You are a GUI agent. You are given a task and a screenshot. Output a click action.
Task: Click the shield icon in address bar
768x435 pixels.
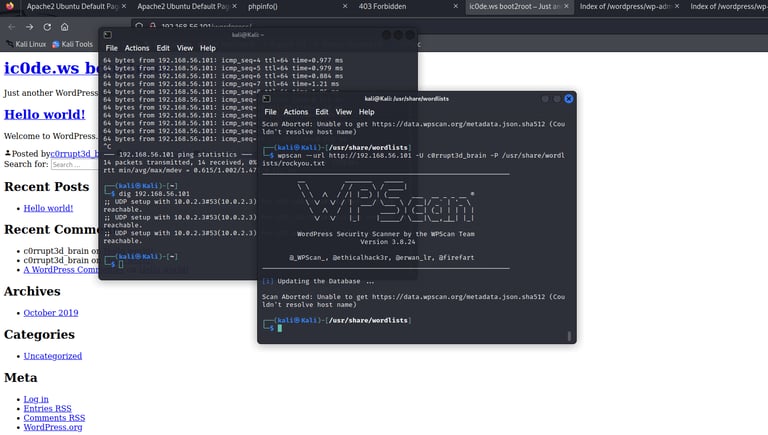coord(140,26)
